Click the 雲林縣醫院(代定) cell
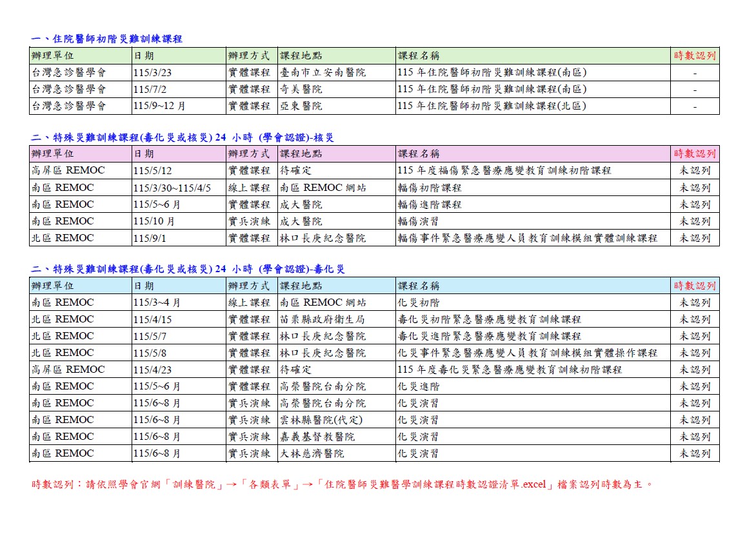This screenshot has height=534, width=756. (x=321, y=420)
